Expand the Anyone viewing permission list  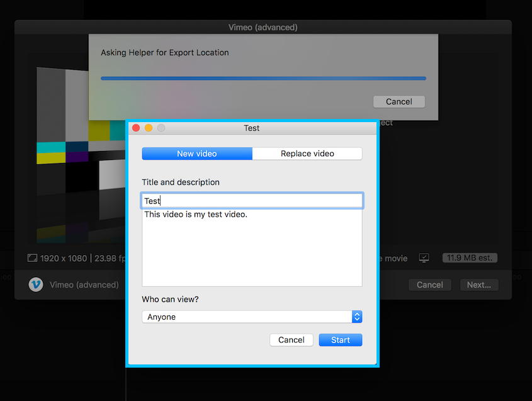(251, 317)
